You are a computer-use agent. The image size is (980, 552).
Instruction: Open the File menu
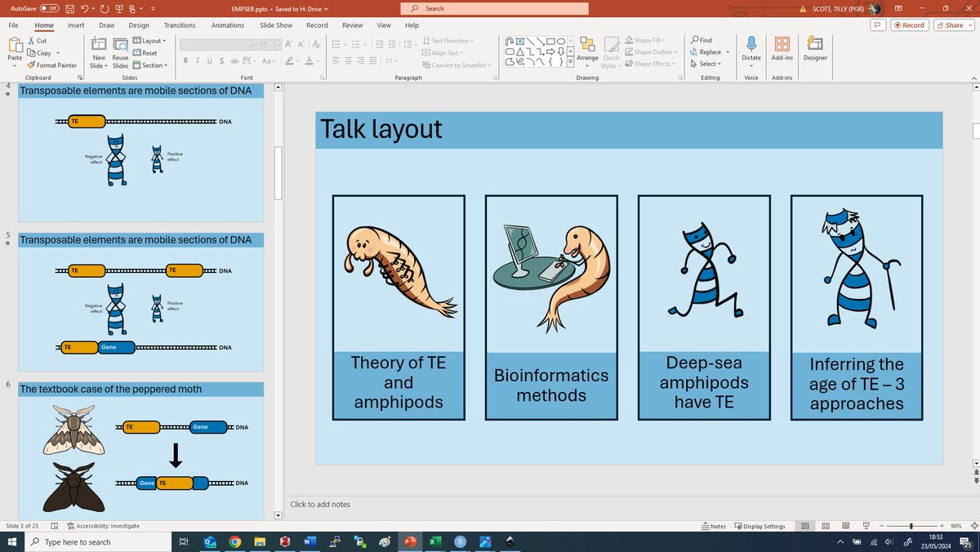point(14,25)
